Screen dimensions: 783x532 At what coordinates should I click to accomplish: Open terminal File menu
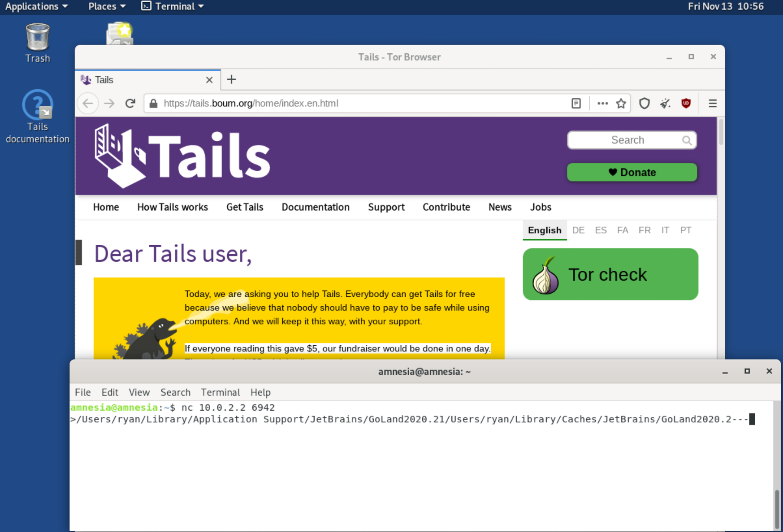[83, 393]
